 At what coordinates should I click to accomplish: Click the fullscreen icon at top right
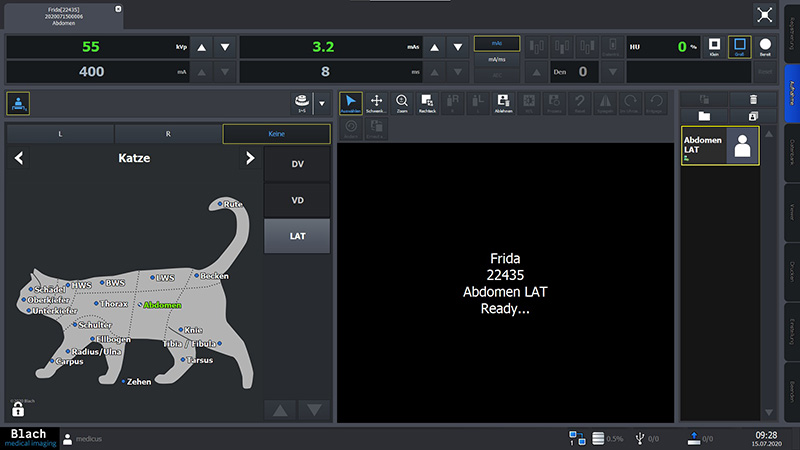pos(765,14)
